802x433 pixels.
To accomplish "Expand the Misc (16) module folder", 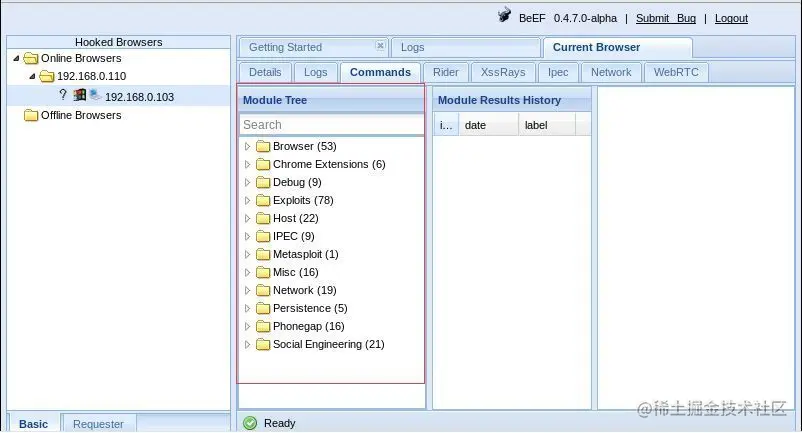I will 248,272.
